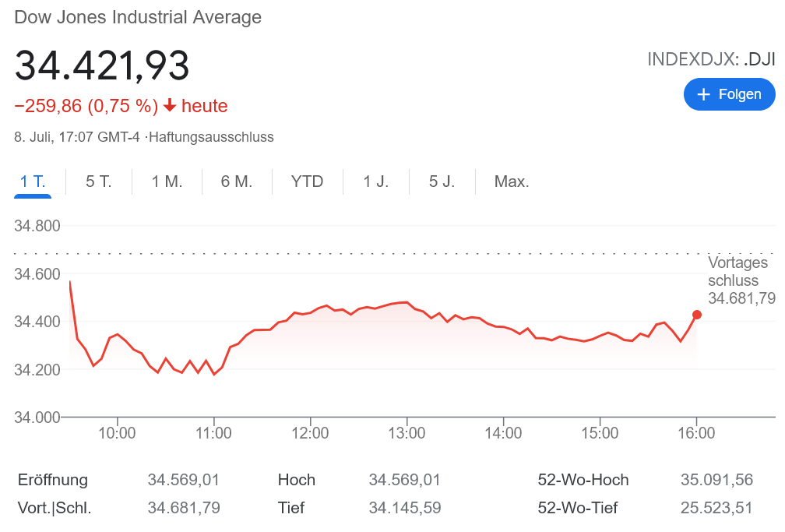The image size is (785, 532).
Task: Click the INDEXDJX: .DJI ticker label
Action: point(711,59)
